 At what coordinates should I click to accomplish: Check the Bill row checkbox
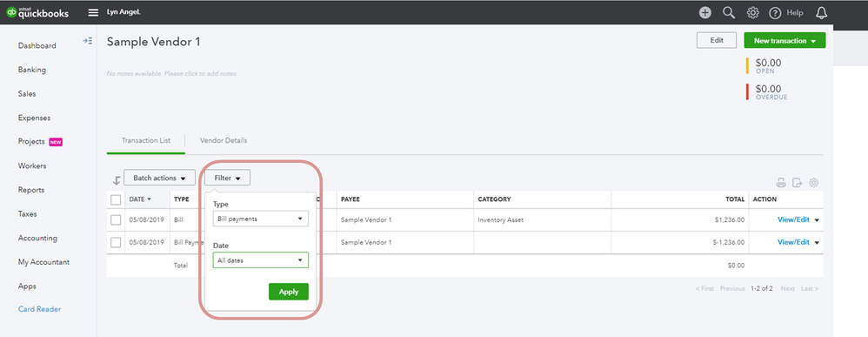pyautogui.click(x=116, y=220)
